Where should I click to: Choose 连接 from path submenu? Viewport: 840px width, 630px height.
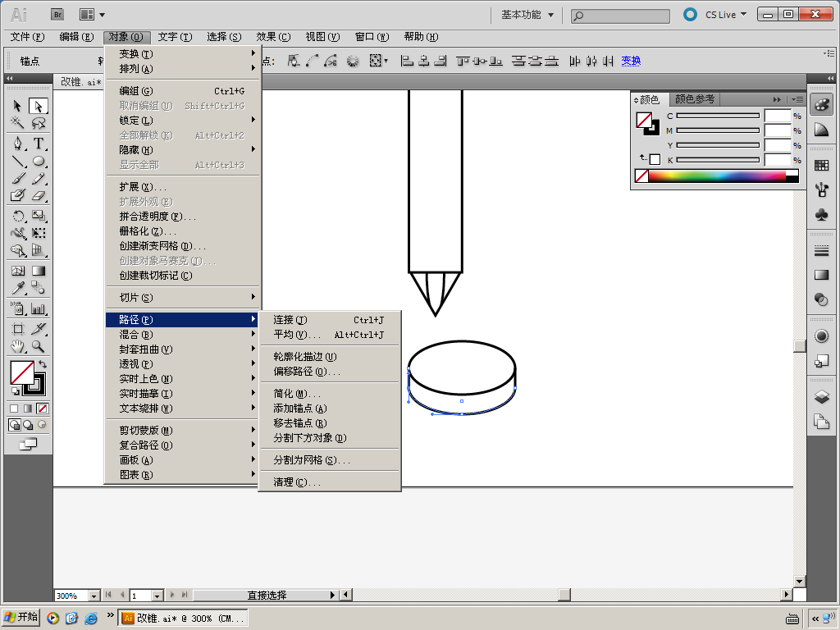coord(330,320)
